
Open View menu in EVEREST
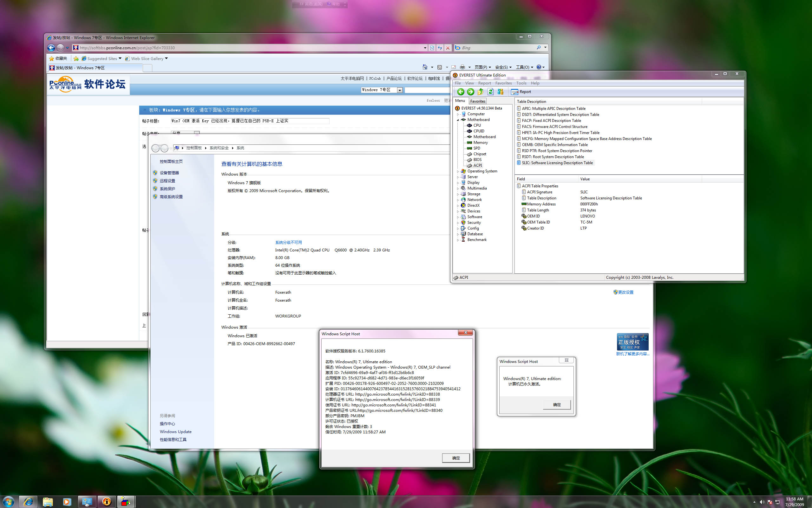[469, 83]
